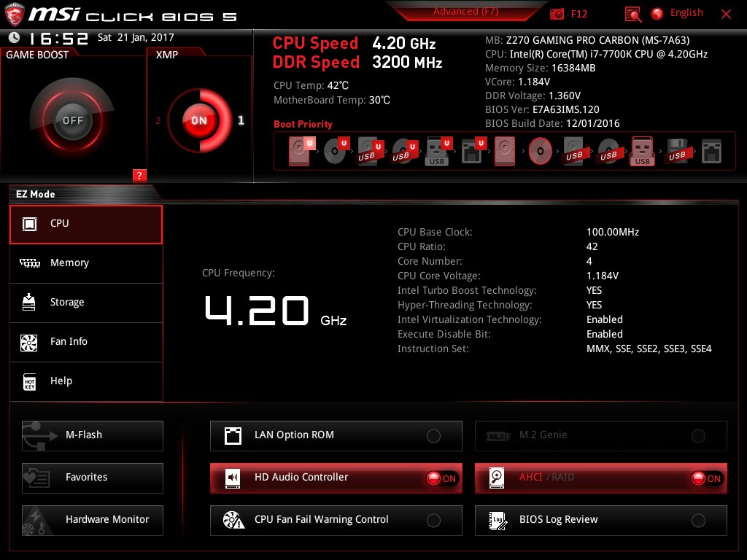Open the Fan Info section

(x=86, y=343)
